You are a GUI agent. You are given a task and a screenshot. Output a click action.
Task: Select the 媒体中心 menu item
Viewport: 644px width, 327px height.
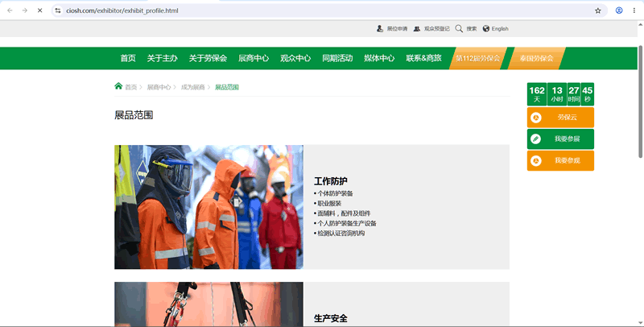pyautogui.click(x=379, y=58)
